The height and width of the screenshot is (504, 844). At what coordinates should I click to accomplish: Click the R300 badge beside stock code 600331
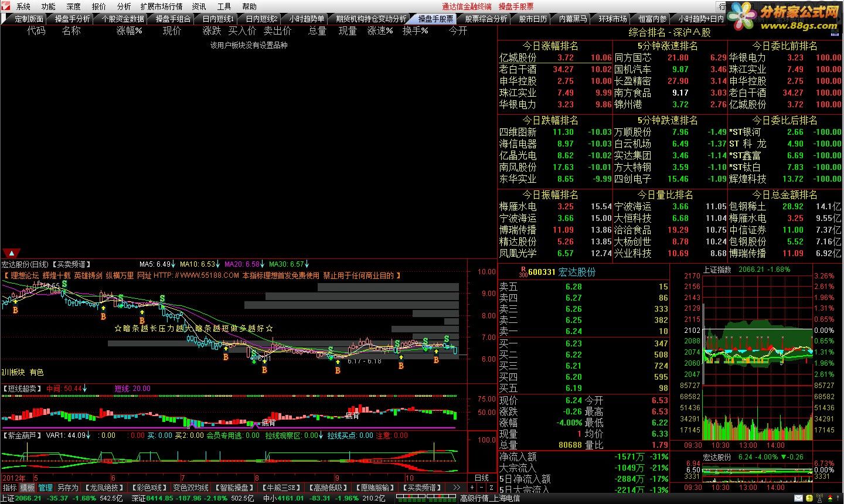tap(522, 272)
